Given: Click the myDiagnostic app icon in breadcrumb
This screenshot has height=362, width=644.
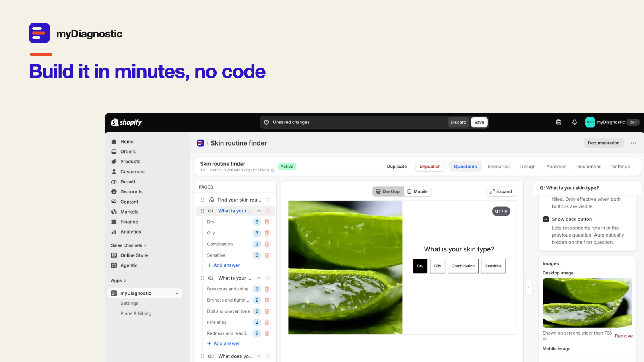Looking at the screenshot, I should (x=200, y=143).
